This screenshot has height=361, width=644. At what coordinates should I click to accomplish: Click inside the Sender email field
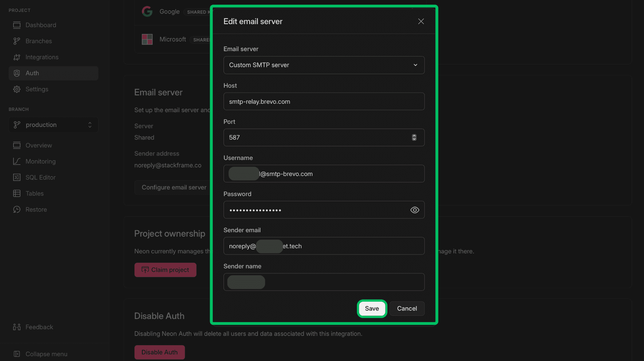click(x=324, y=246)
